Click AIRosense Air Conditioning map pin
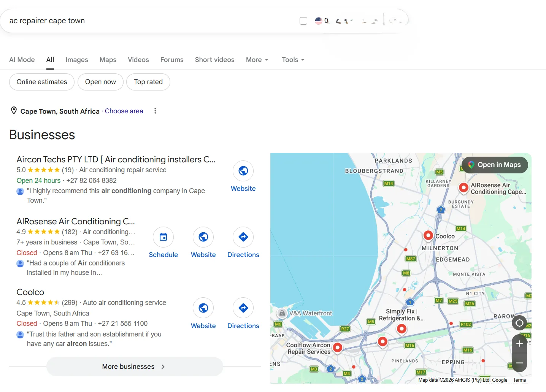 tap(463, 187)
